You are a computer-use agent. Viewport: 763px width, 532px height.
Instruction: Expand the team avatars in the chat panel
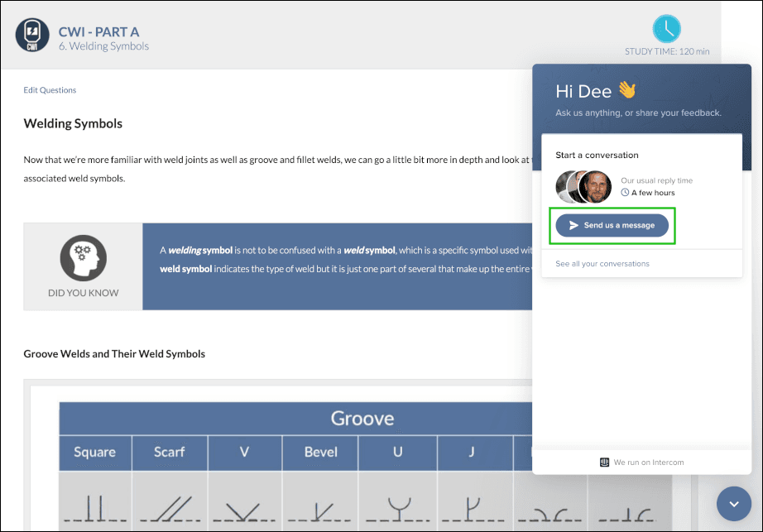point(583,186)
